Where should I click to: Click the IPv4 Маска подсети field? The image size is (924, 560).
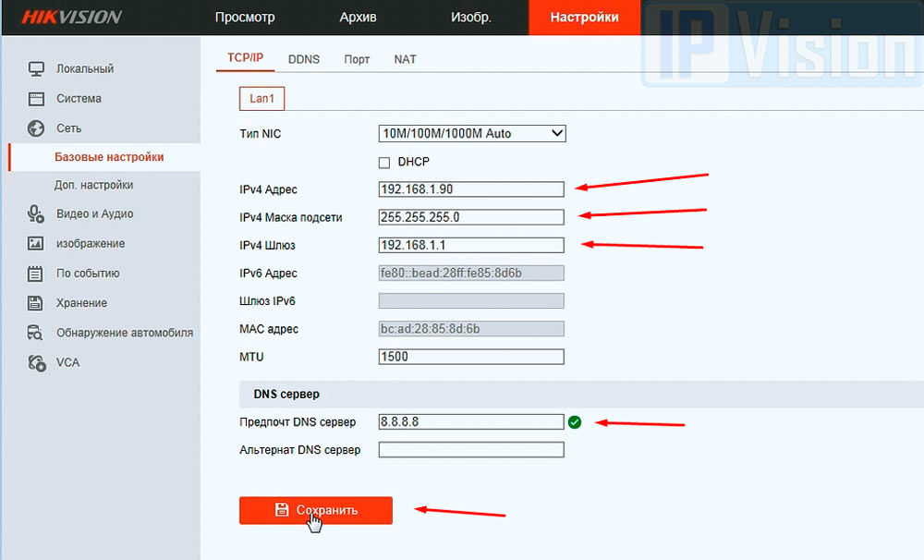pos(471,217)
